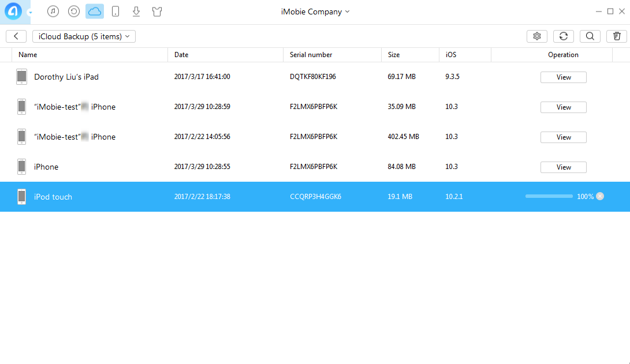Image resolution: width=630 pixels, height=364 pixels.
Task: View the 84.08 MB iPhone backup
Action: coord(563,167)
